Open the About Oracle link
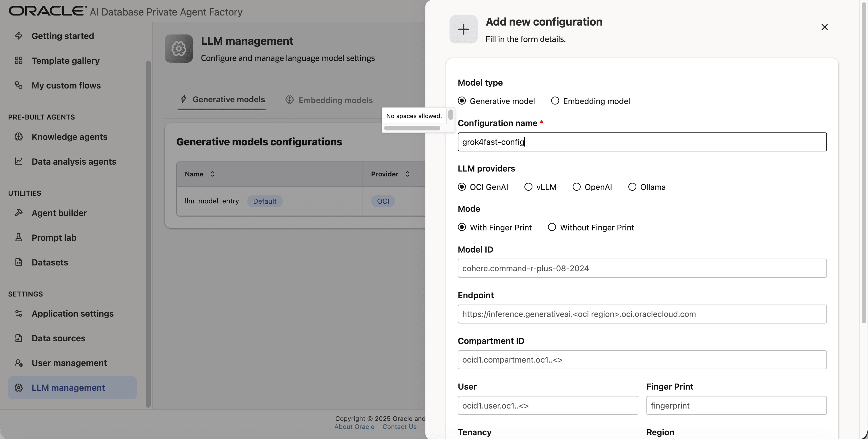 tap(354, 427)
